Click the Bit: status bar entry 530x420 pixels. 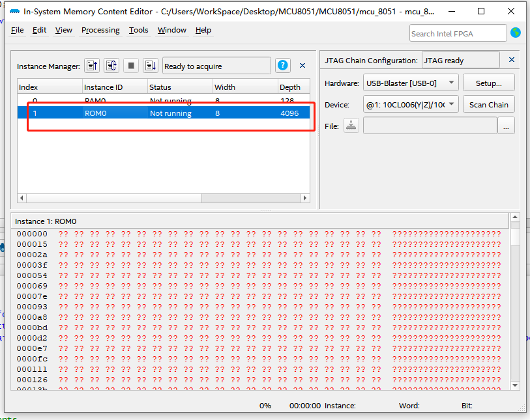click(467, 406)
